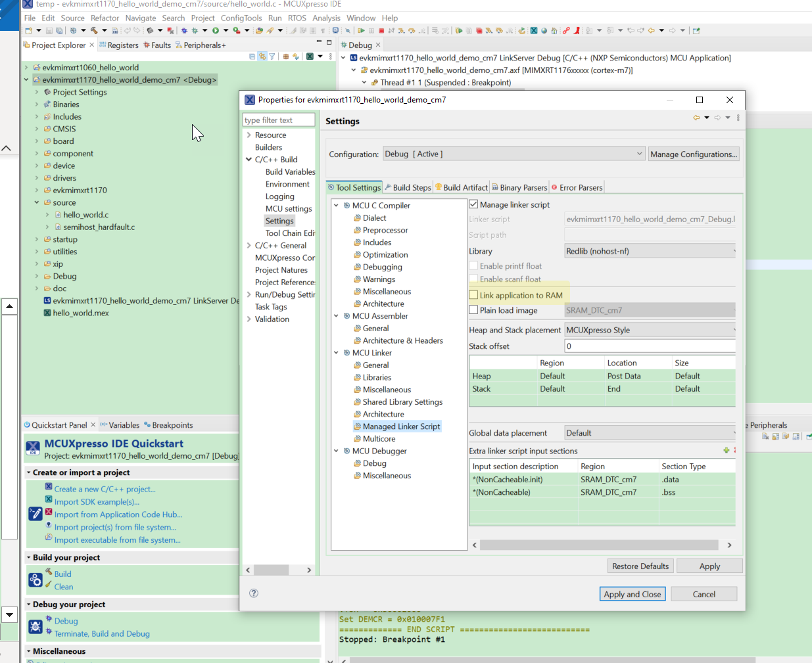Viewport: 812px width, 663px height.
Task: Click the green add input section icon
Action: [726, 450]
